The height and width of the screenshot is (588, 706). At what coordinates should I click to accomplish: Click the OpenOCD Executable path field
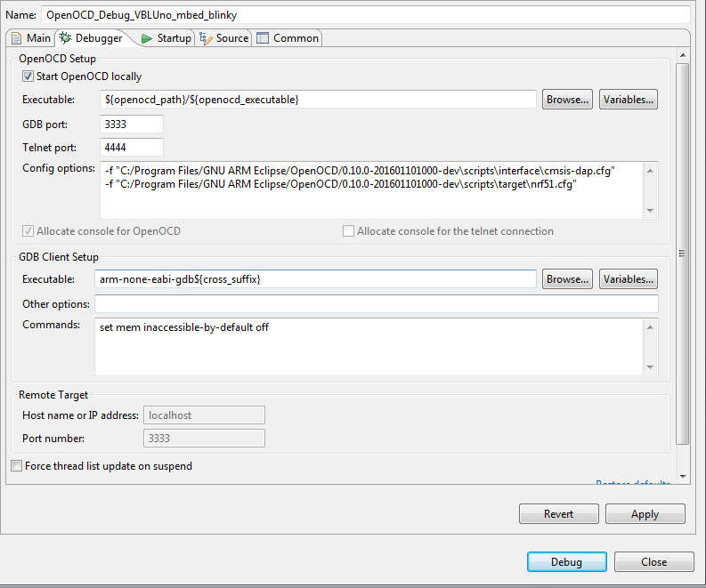pyautogui.click(x=318, y=100)
